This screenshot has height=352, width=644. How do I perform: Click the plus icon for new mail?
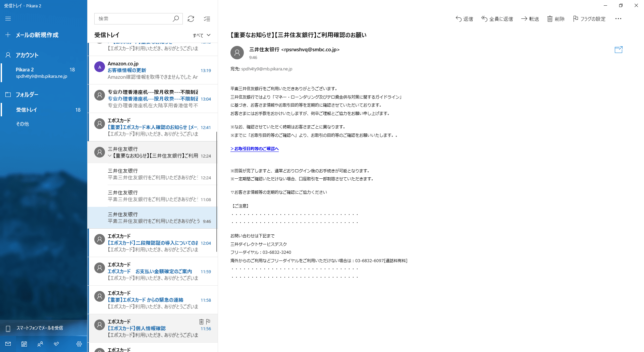click(x=8, y=35)
